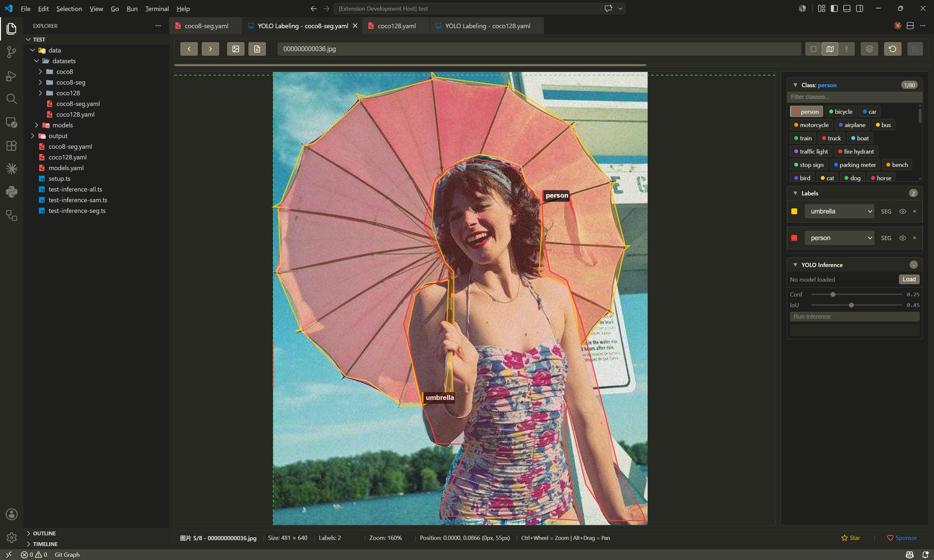Click the layers stack toolbar icon
The width and height of the screenshot is (934, 560).
point(869,49)
